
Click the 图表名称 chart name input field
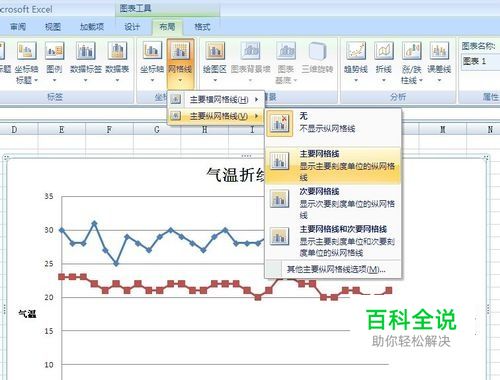coord(480,62)
